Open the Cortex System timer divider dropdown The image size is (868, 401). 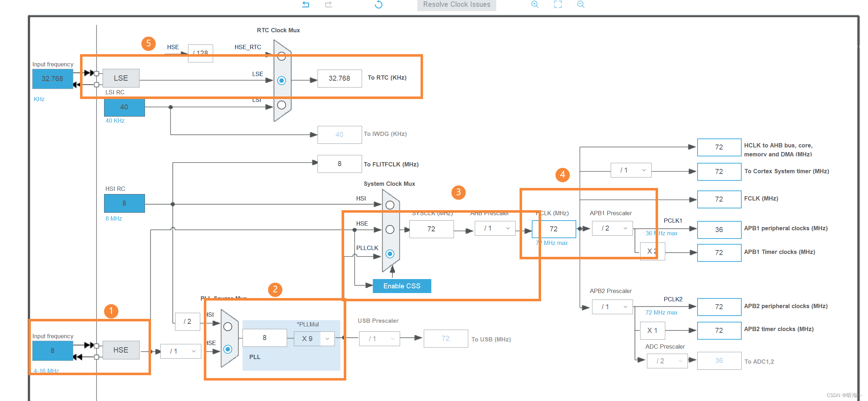(631, 170)
